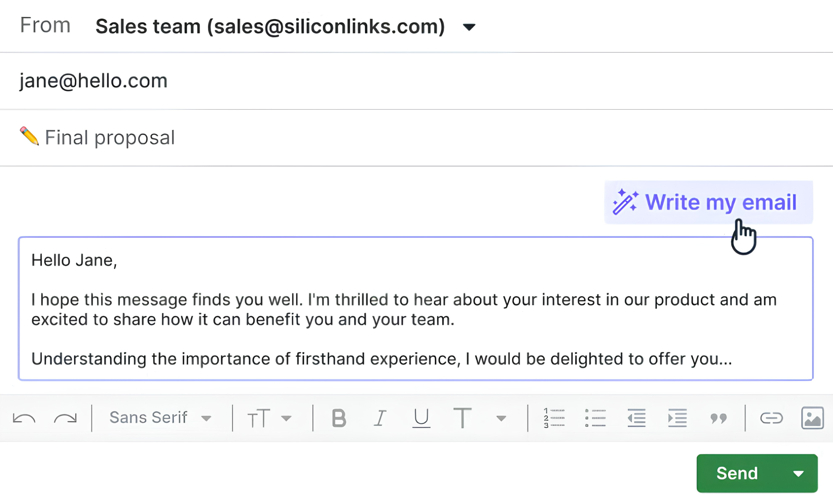Open the text size dropdown
833x504 pixels.
point(269,418)
